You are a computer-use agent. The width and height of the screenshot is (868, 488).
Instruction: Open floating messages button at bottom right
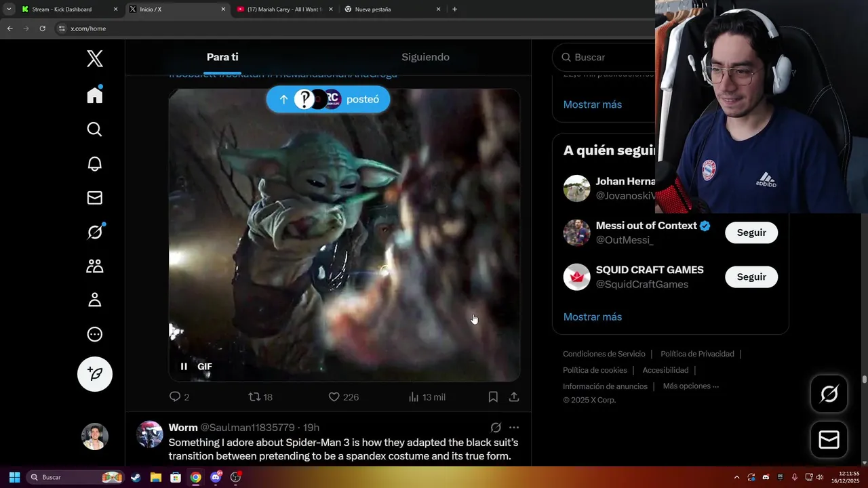pos(829,440)
